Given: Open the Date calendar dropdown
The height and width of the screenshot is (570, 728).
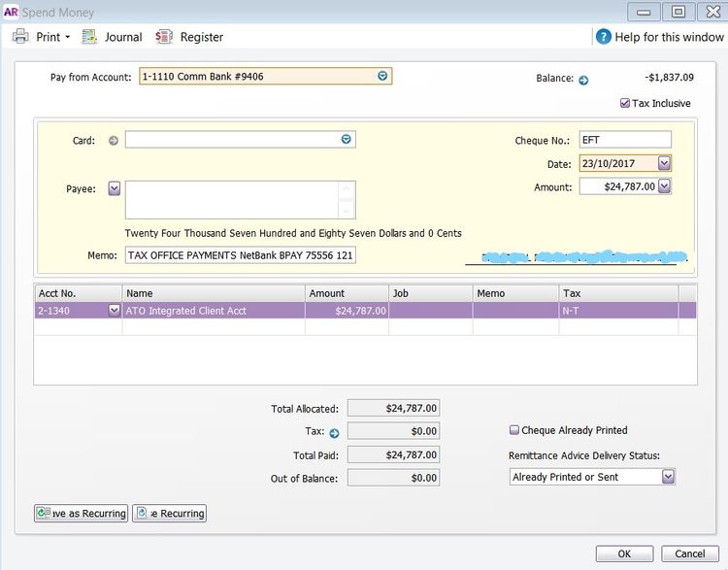Looking at the screenshot, I should click(664, 163).
